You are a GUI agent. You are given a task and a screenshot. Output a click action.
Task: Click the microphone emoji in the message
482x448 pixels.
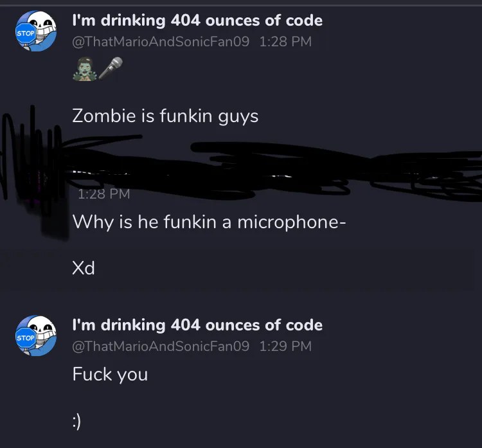tap(111, 68)
